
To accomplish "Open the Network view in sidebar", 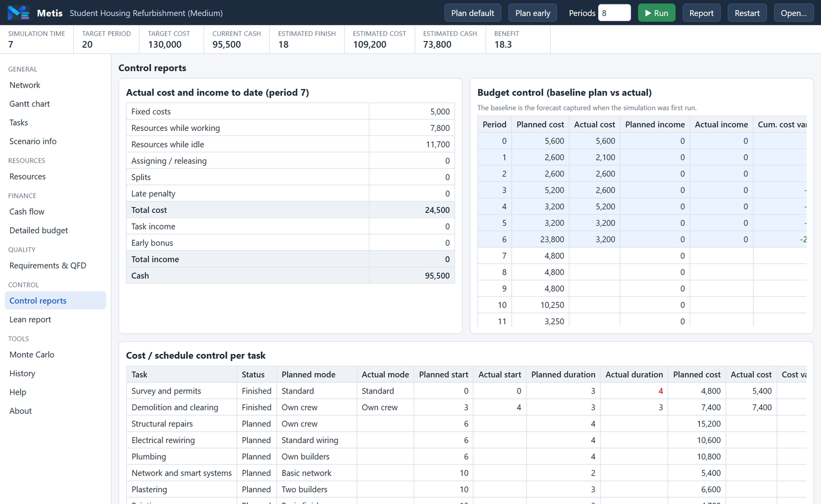I will pos(55,85).
